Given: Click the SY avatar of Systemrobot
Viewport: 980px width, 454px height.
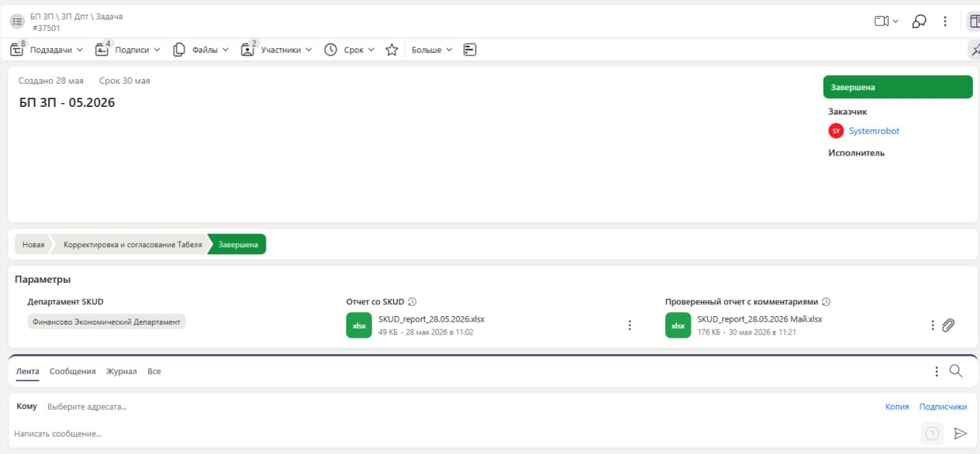Looking at the screenshot, I should click(x=836, y=131).
